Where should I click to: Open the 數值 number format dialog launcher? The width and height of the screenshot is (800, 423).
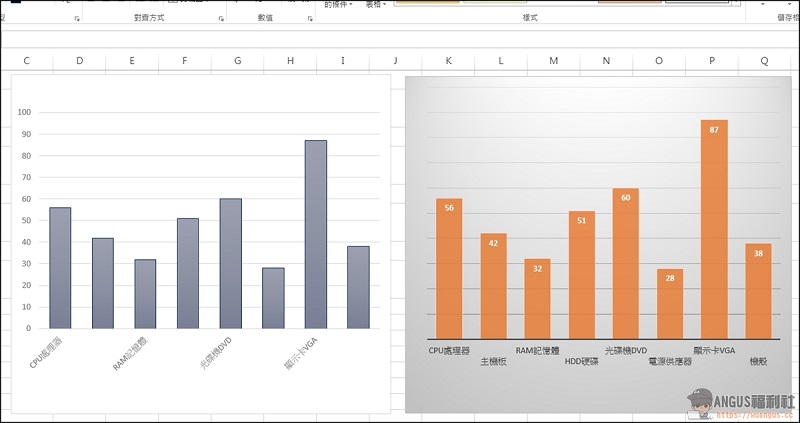pyautogui.click(x=310, y=18)
